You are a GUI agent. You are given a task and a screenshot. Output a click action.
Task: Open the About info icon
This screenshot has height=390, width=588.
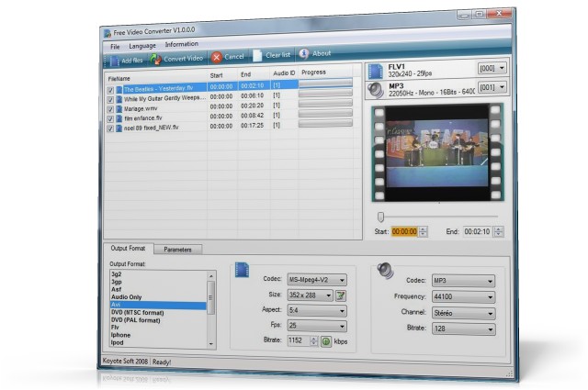tap(304, 54)
